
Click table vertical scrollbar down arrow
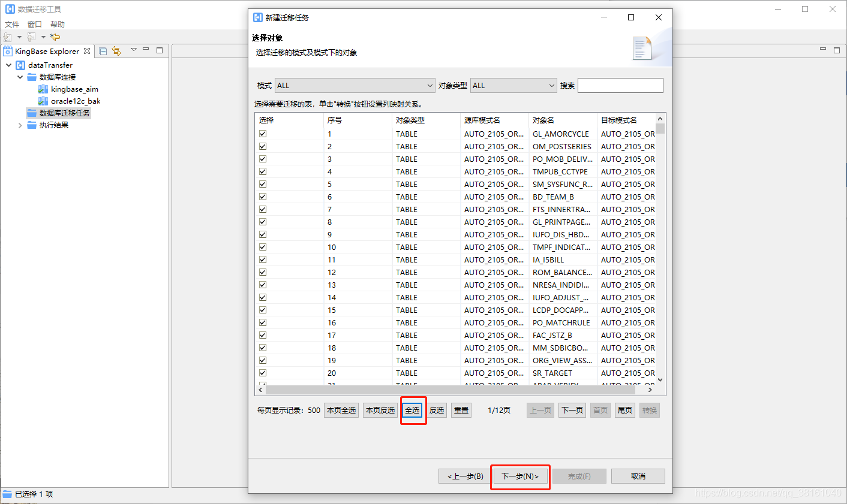click(x=660, y=379)
